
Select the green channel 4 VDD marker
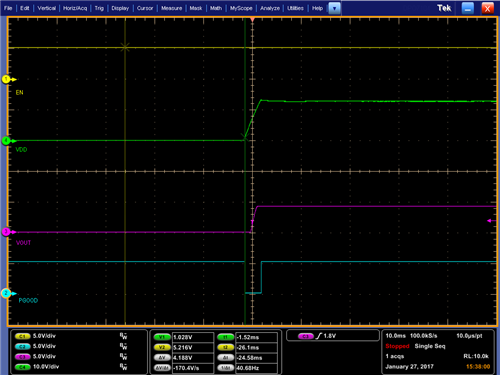pyautogui.click(x=7, y=141)
